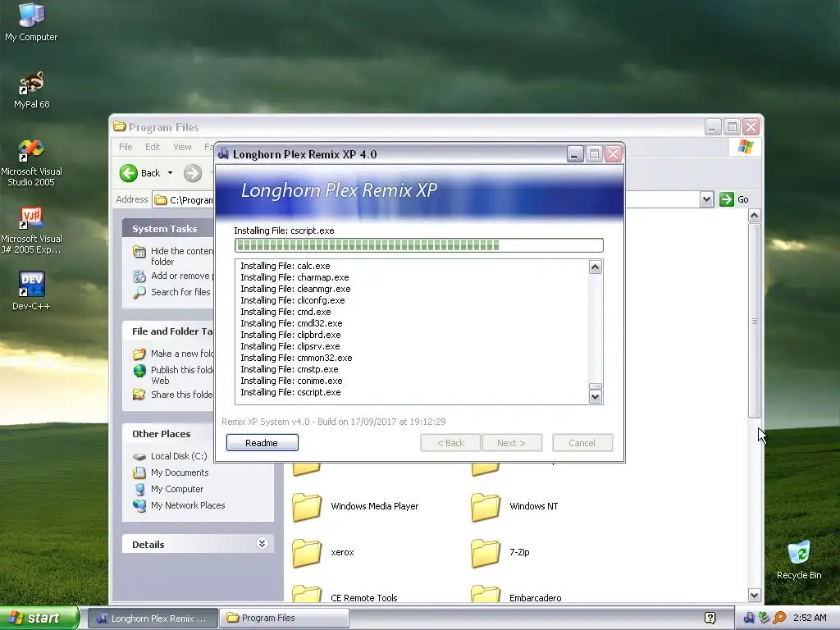Click the My Documents icon in Other Places
This screenshot has width=840, height=630.
pos(139,472)
